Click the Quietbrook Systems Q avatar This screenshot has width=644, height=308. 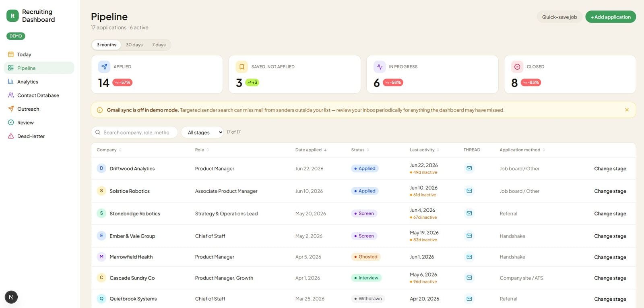click(x=101, y=299)
